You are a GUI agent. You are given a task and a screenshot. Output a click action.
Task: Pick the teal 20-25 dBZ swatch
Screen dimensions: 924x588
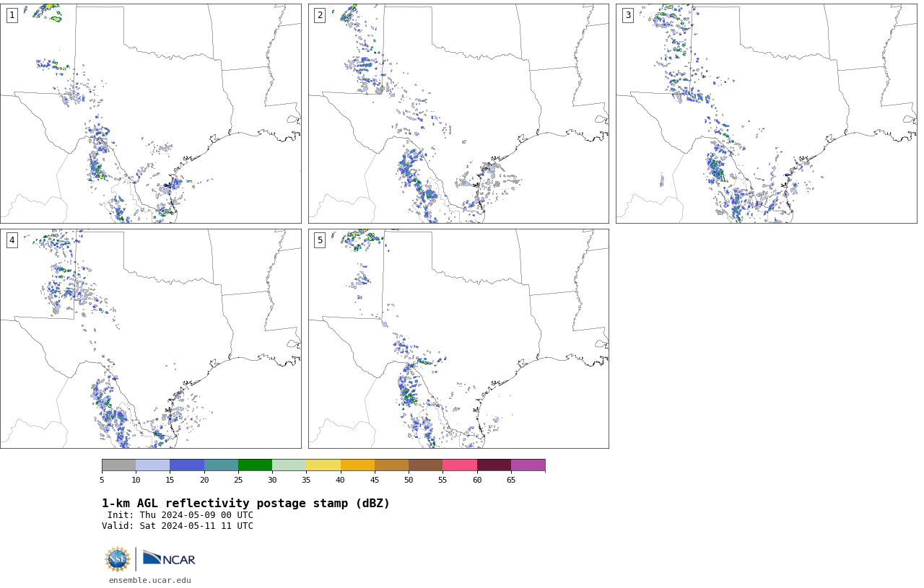click(x=221, y=465)
